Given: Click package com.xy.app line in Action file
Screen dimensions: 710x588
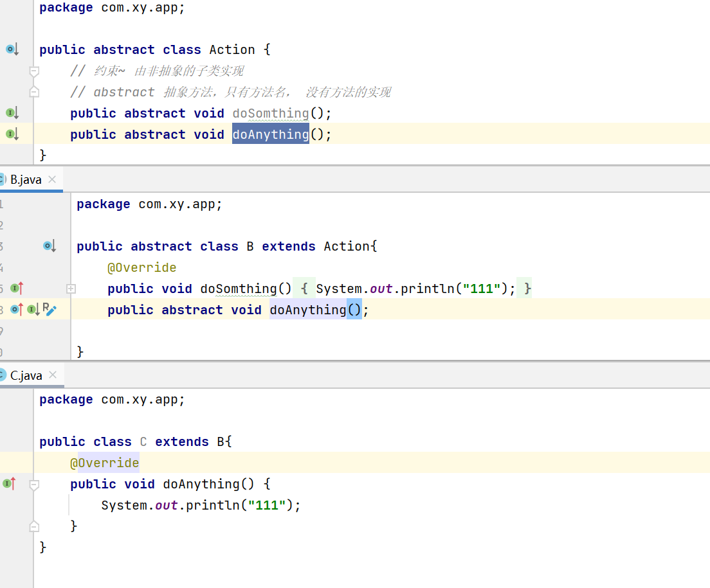Looking at the screenshot, I should [112, 8].
